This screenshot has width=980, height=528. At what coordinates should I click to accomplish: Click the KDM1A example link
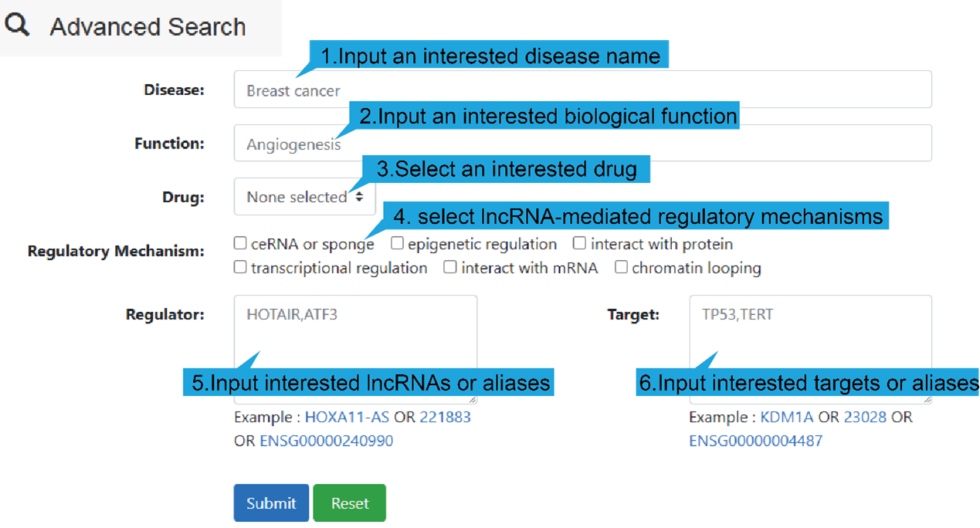click(787, 417)
